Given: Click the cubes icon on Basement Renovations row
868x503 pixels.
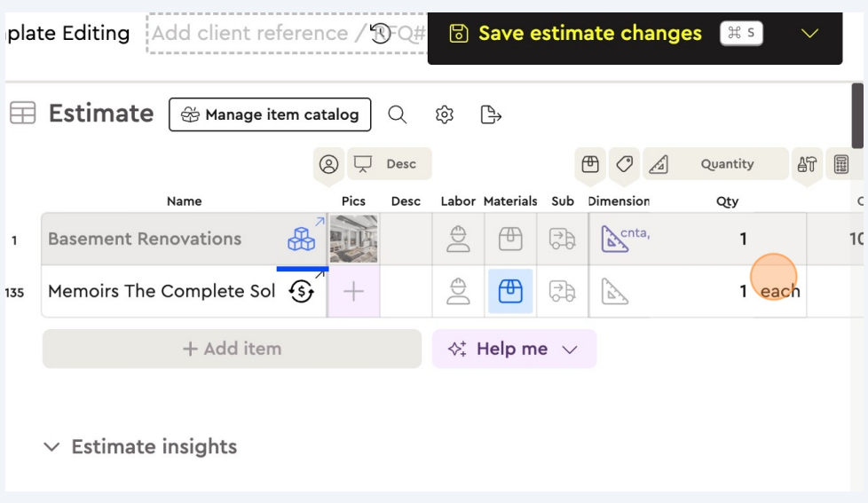Looking at the screenshot, I should [302, 239].
